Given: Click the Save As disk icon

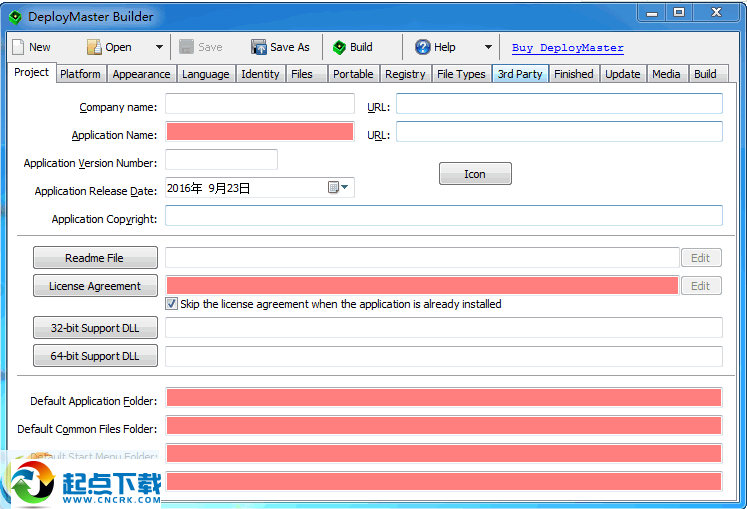Looking at the screenshot, I should (x=259, y=47).
